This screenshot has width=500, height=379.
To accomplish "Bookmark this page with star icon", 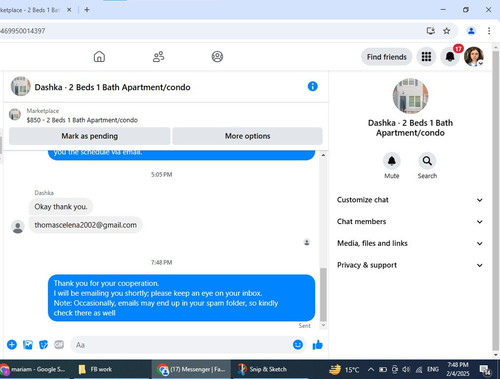I will [x=446, y=31].
